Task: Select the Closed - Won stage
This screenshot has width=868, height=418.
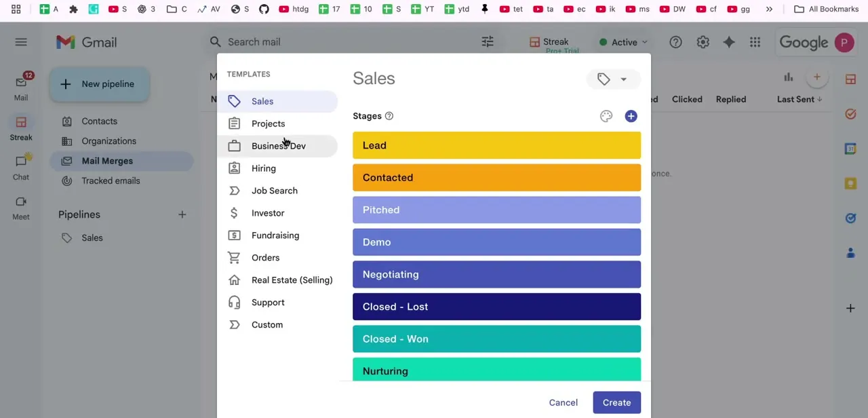Action: point(496,339)
